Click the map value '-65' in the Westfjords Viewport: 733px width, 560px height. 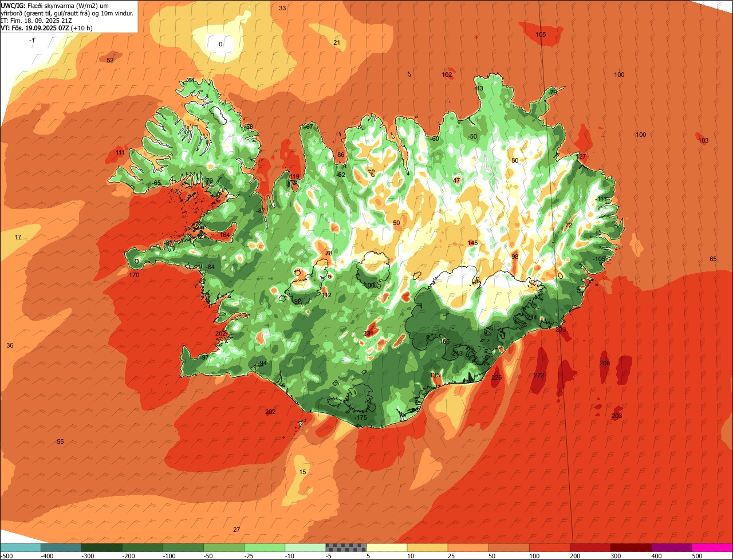[156, 183]
